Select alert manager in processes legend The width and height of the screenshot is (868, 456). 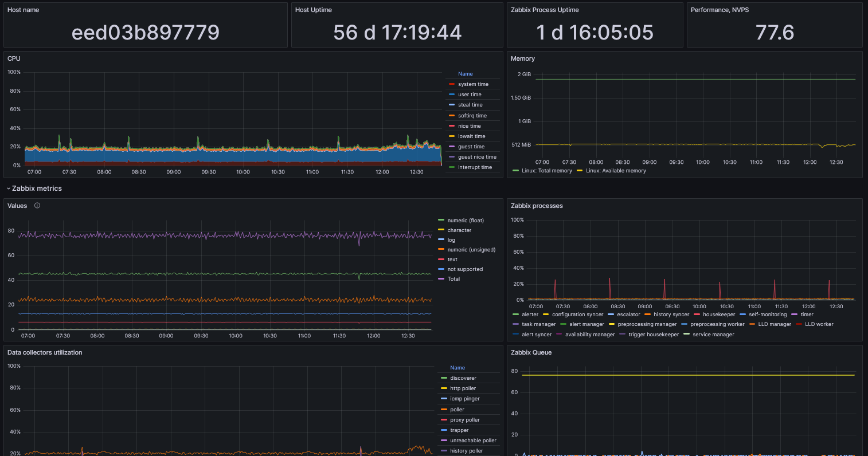tap(587, 324)
